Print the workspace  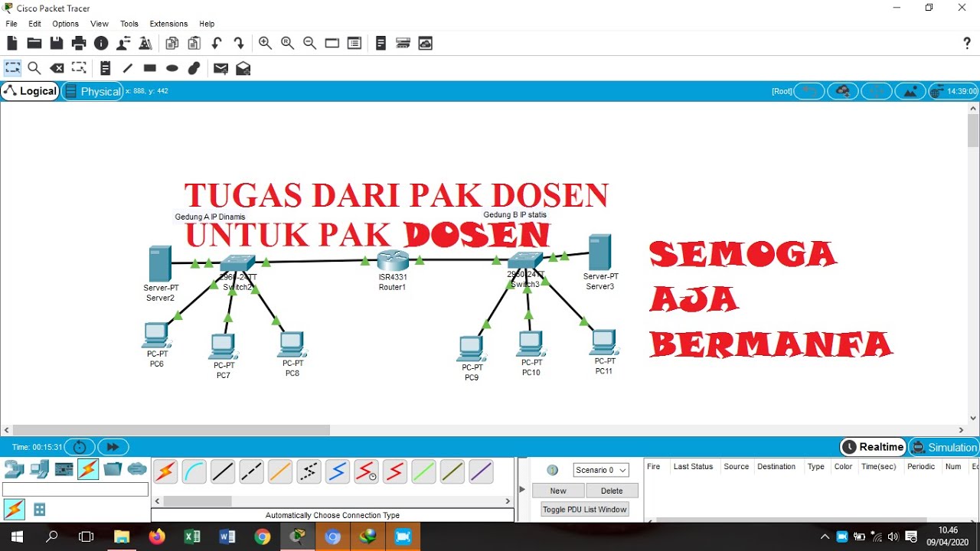(x=79, y=44)
